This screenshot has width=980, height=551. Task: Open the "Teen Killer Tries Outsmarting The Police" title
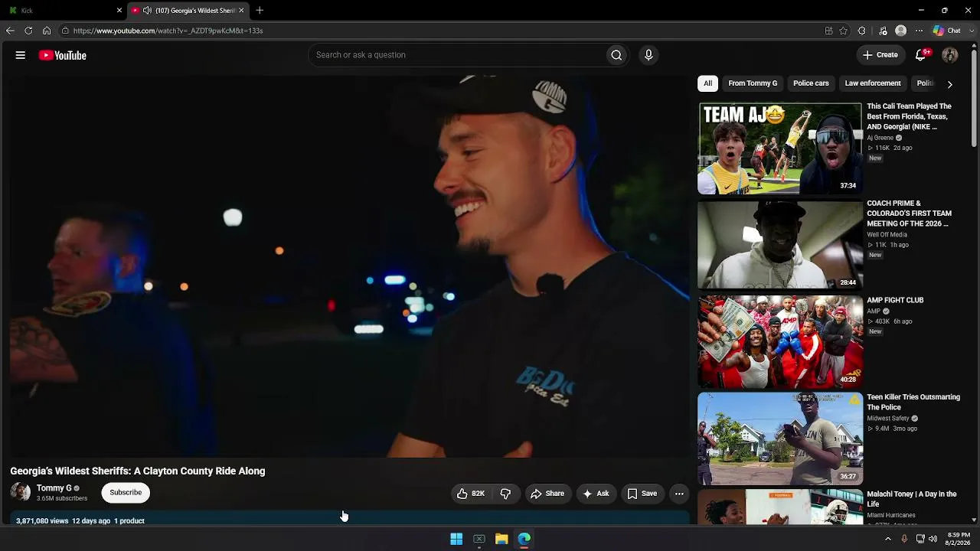913,403
